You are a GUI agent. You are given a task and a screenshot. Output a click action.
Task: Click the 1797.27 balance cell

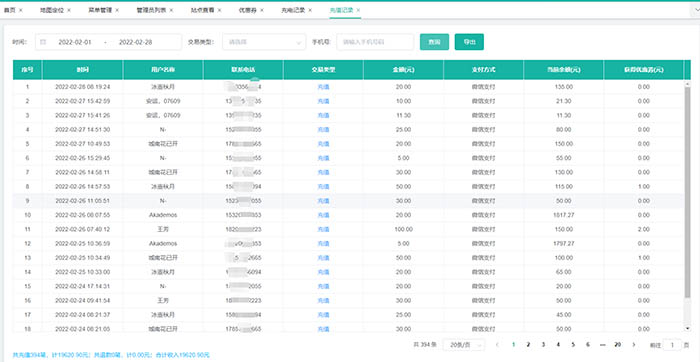pyautogui.click(x=563, y=244)
